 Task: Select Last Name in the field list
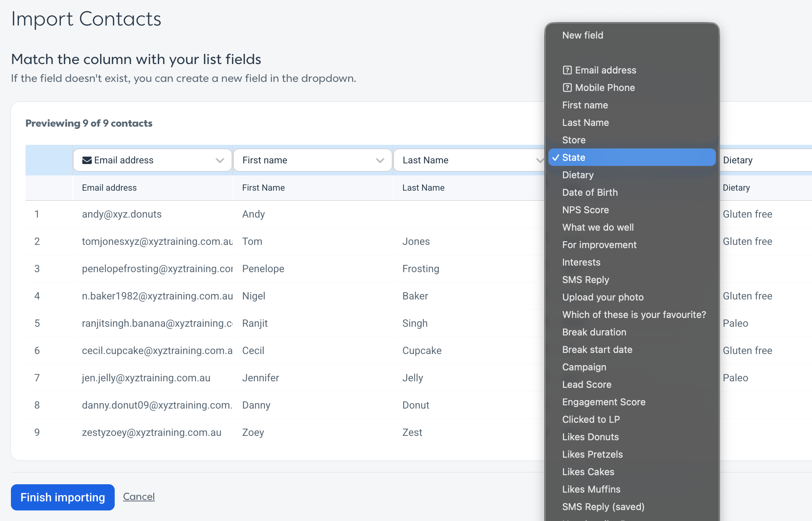click(x=632, y=123)
